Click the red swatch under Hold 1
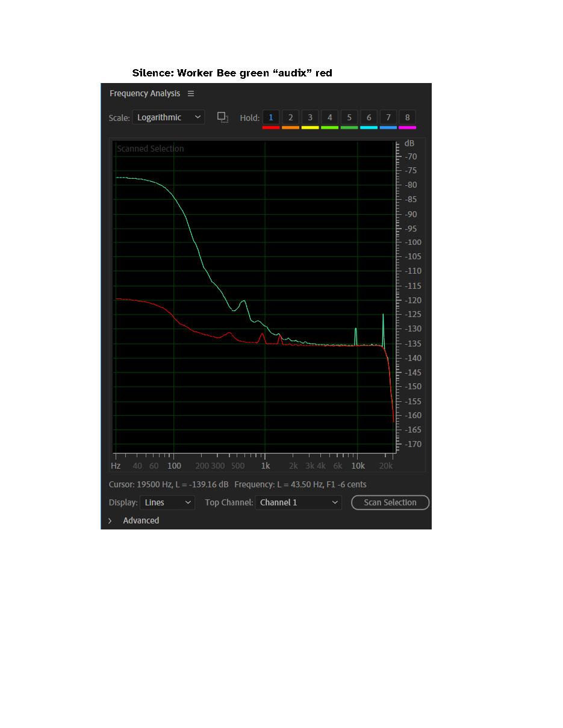 coord(271,128)
